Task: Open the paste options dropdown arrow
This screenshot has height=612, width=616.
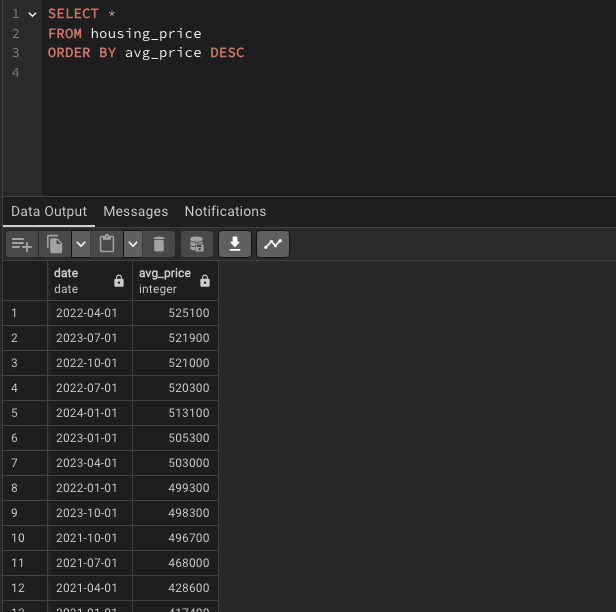Action: pos(133,244)
